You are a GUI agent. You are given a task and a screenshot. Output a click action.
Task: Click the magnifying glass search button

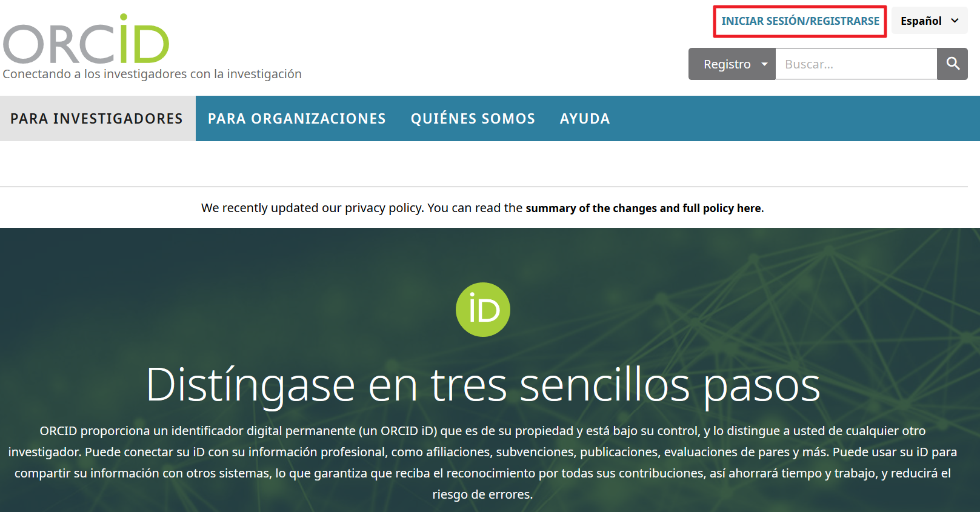pos(953,64)
